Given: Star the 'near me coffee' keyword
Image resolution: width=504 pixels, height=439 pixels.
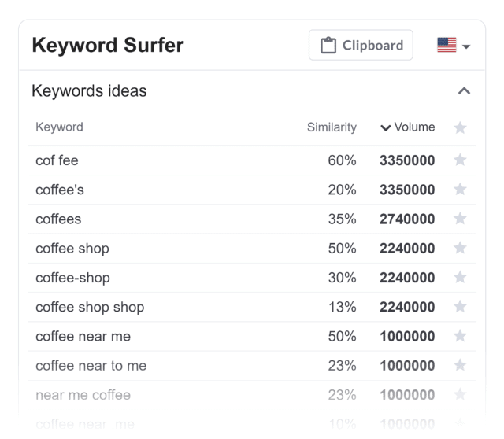Looking at the screenshot, I should click(x=460, y=394).
